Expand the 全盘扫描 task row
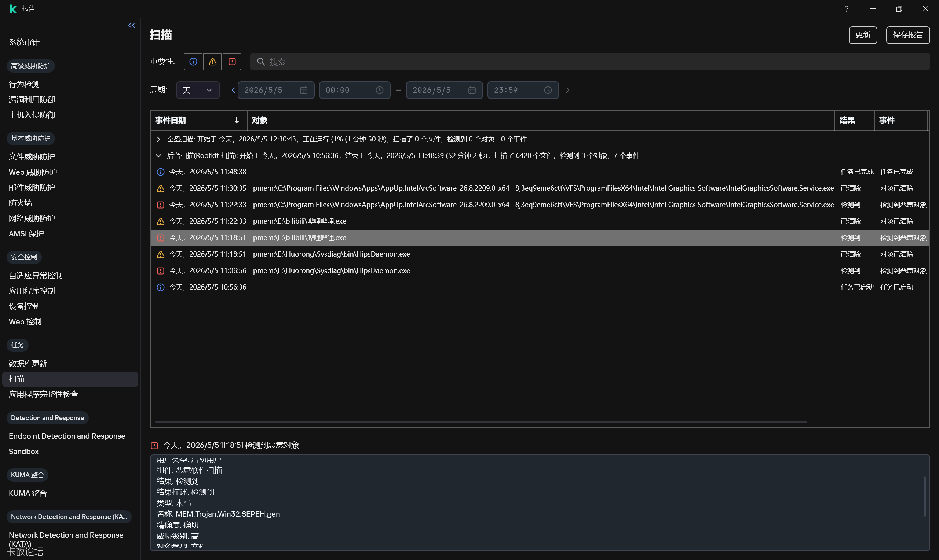This screenshot has height=560, width=939. point(158,139)
